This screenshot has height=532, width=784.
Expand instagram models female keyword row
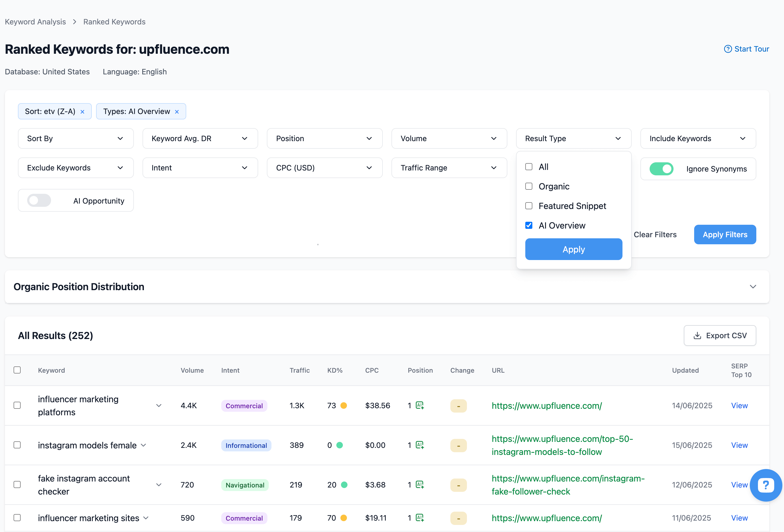click(x=143, y=445)
